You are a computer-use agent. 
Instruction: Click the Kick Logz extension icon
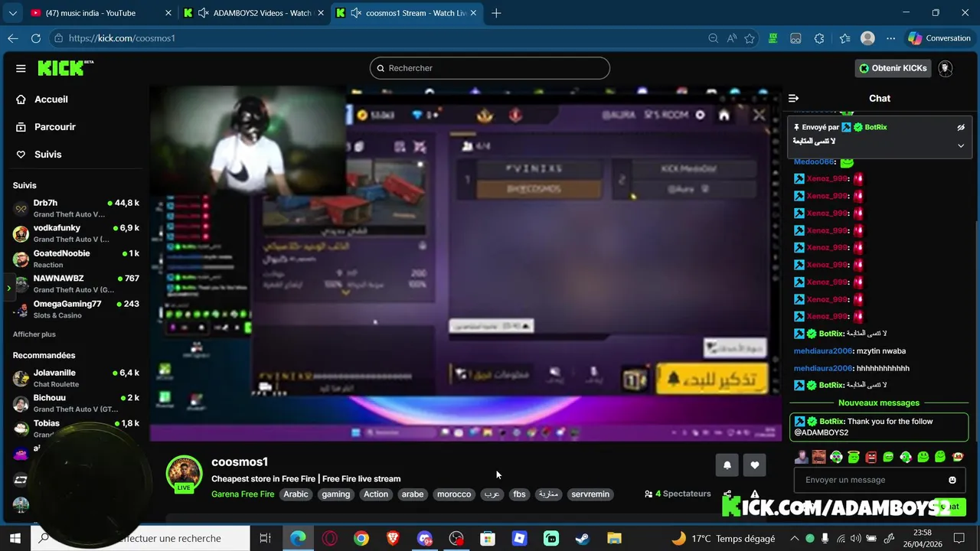pyautogui.click(x=773, y=38)
